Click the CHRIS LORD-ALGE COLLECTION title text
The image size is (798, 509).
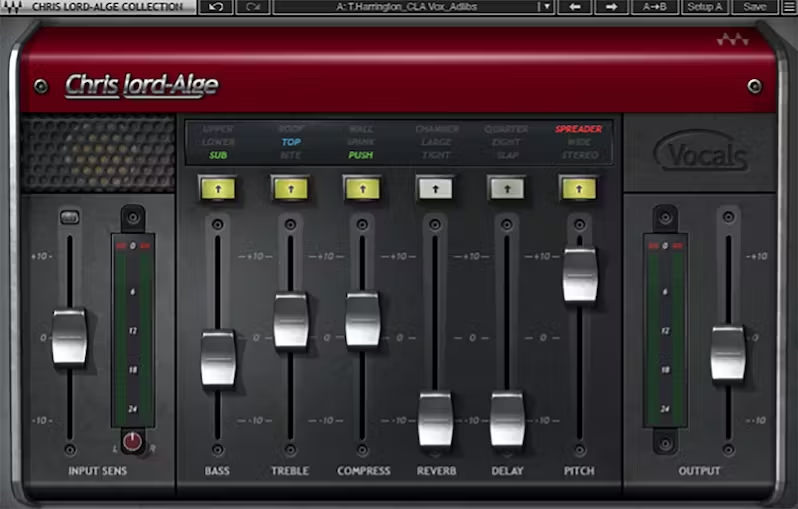point(107,7)
